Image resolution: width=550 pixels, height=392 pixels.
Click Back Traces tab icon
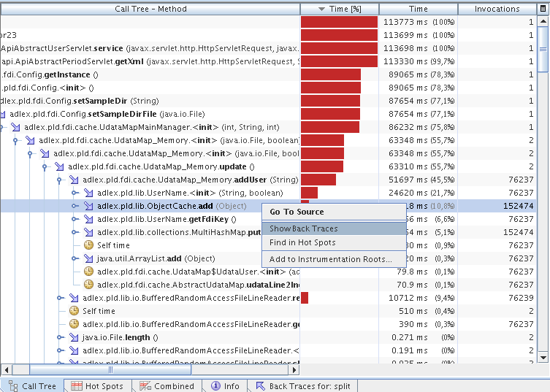point(260,386)
